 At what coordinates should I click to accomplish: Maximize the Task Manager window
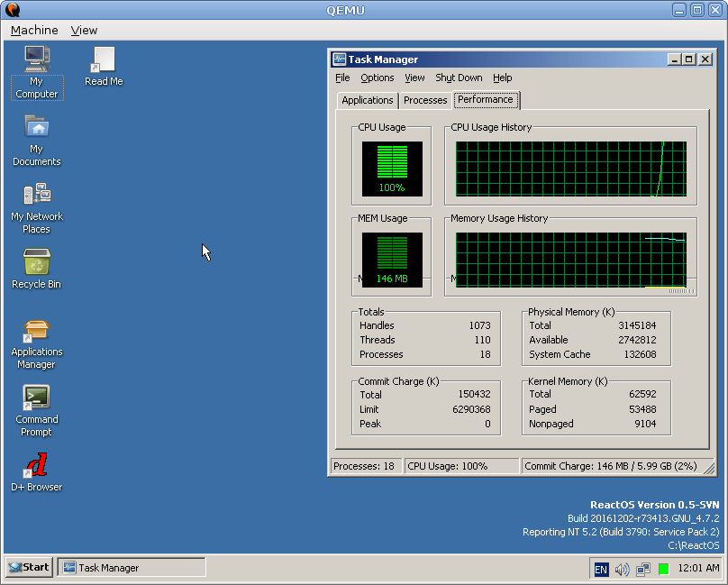click(689, 59)
